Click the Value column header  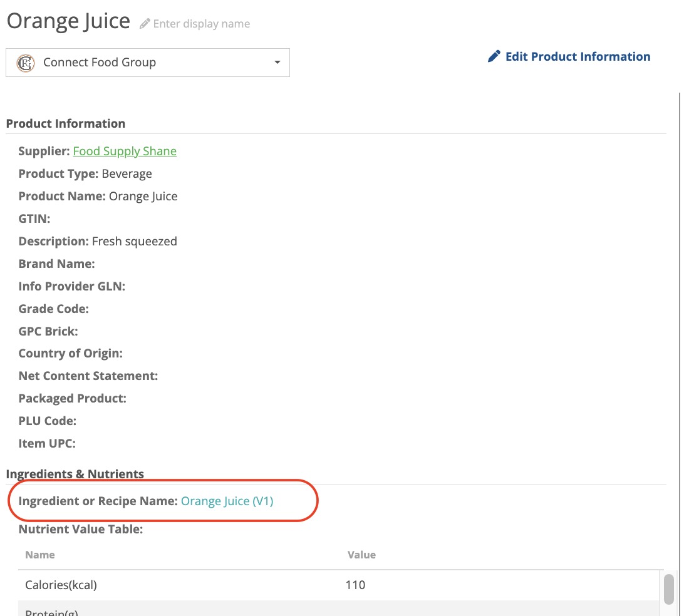pyautogui.click(x=361, y=555)
